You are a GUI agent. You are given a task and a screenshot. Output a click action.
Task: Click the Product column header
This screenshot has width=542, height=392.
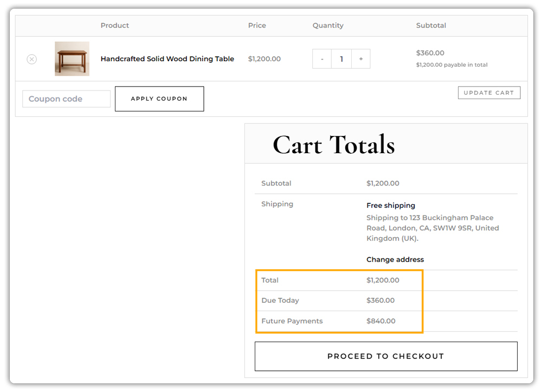click(114, 25)
